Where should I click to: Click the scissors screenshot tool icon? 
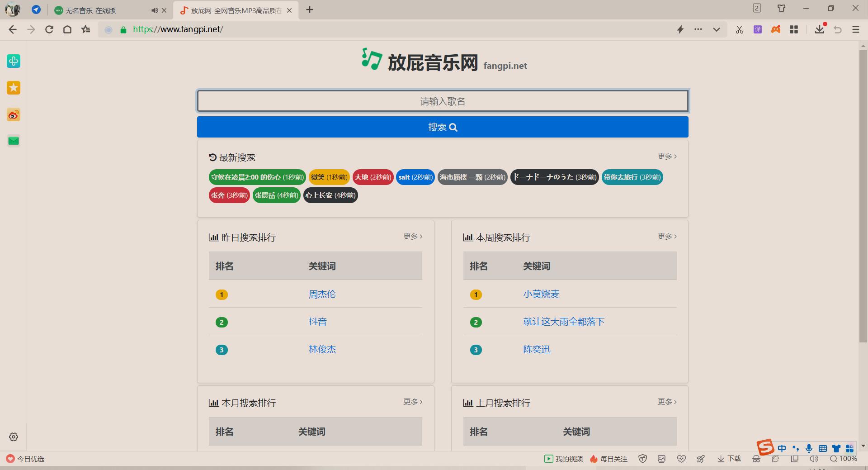coord(740,30)
